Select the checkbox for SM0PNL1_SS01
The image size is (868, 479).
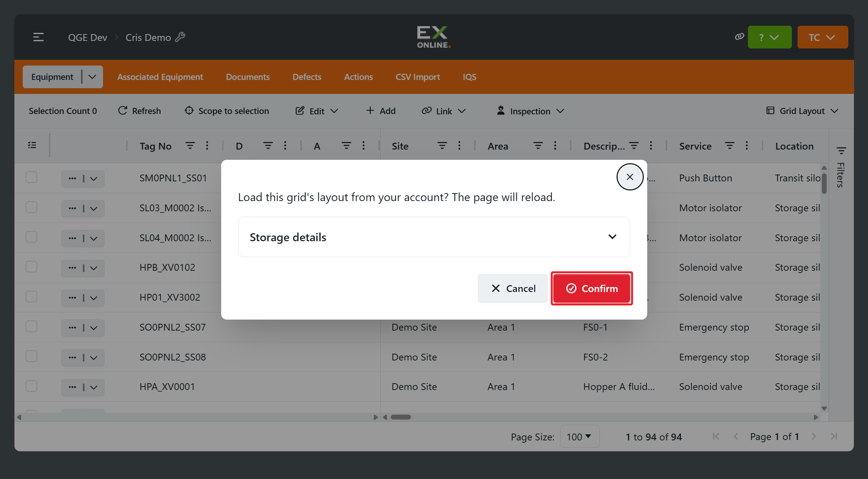tap(31, 177)
